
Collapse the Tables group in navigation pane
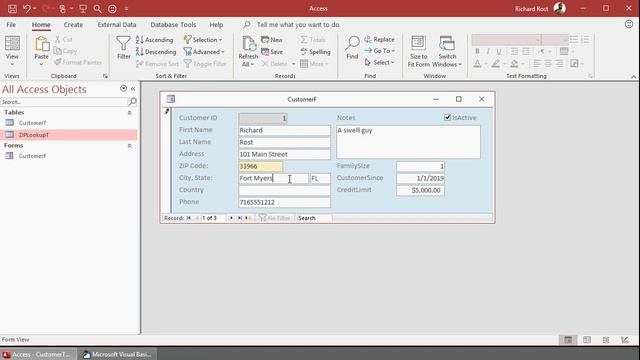click(x=129, y=113)
